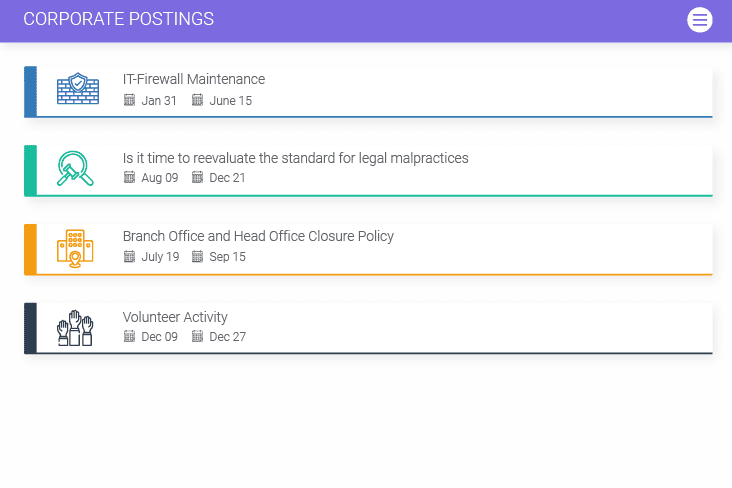Click the firewall brick wall shield icon

click(78, 88)
